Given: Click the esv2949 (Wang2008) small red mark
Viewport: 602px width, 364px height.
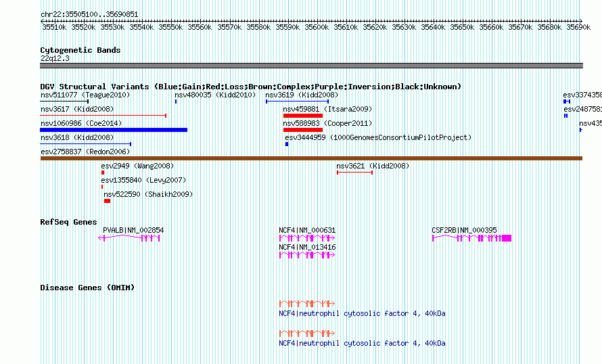Looking at the screenshot, I should click(103, 173).
